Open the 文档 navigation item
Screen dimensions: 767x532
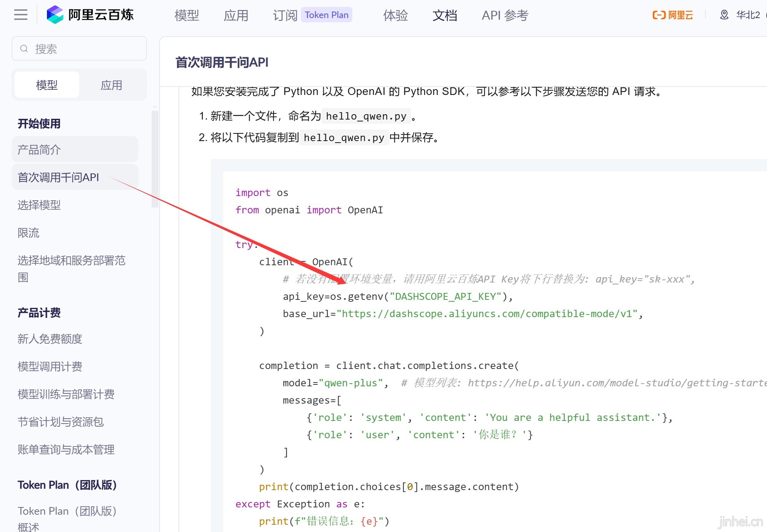445,15
